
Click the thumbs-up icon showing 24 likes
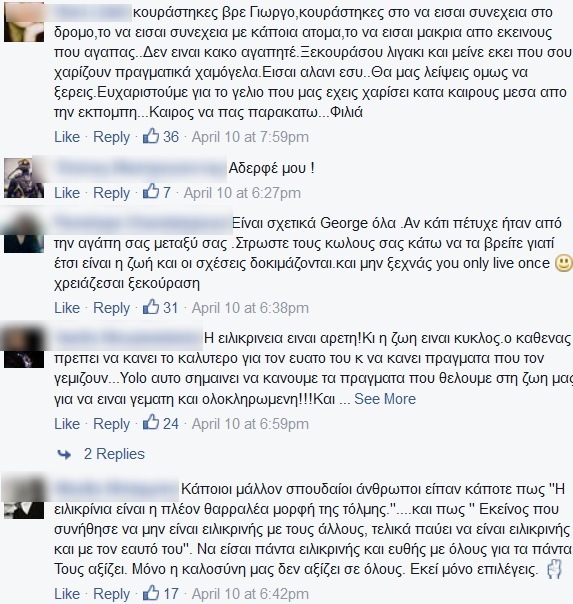pyautogui.click(x=151, y=423)
